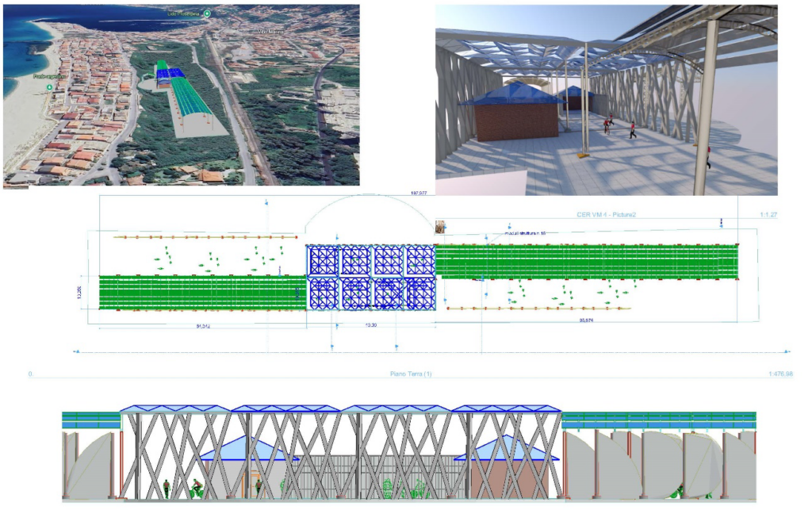
Task: Select the blue truss module grid in plan
Action: point(371,276)
